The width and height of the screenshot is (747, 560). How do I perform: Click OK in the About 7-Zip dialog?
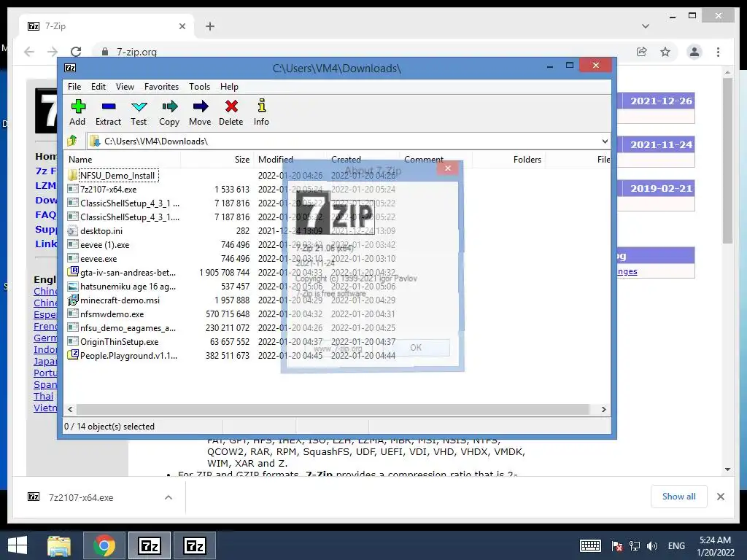(x=416, y=348)
